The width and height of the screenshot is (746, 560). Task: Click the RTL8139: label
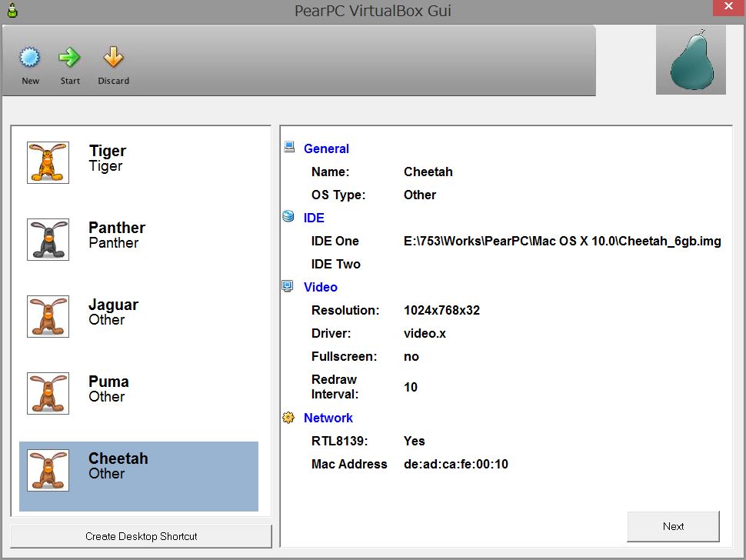(340, 441)
